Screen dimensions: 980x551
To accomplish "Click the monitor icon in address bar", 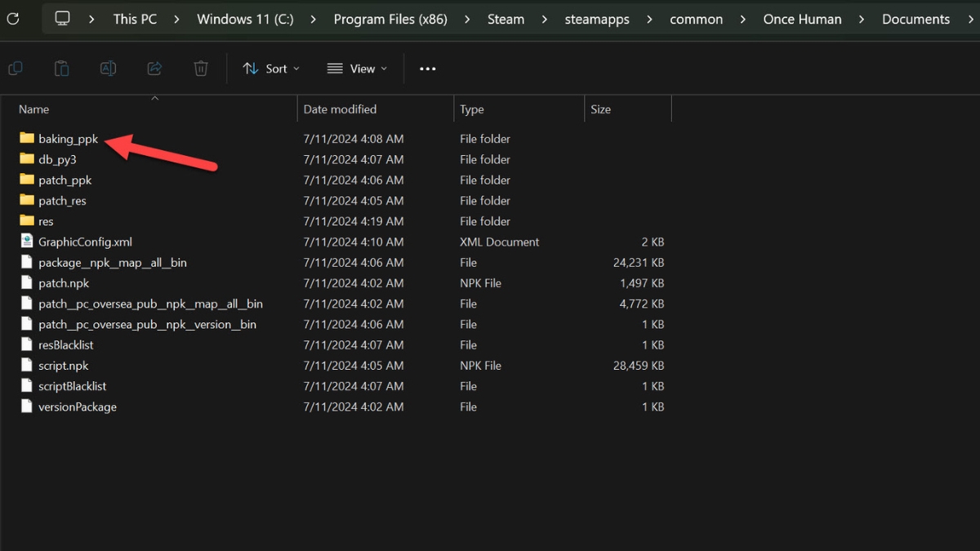I will click(62, 19).
